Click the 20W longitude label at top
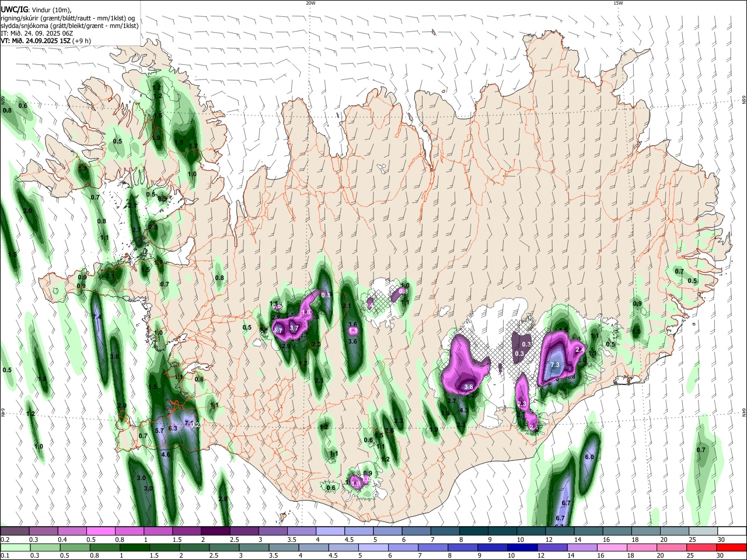Screen dimensions: 747x560 [x=310, y=3]
